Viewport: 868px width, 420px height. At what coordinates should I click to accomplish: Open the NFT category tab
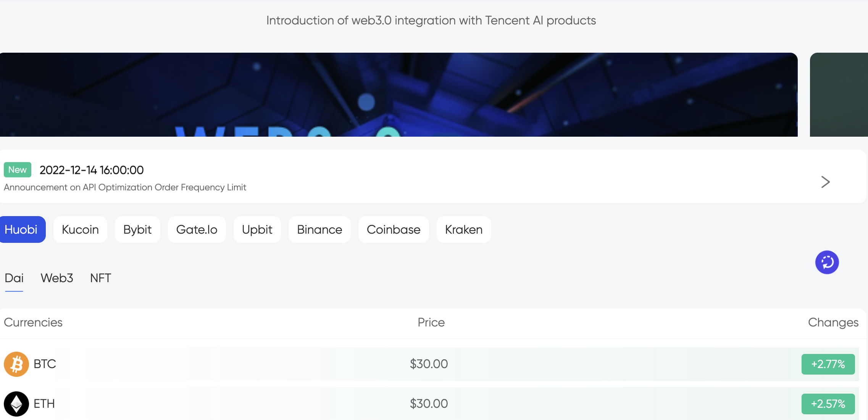point(100,278)
